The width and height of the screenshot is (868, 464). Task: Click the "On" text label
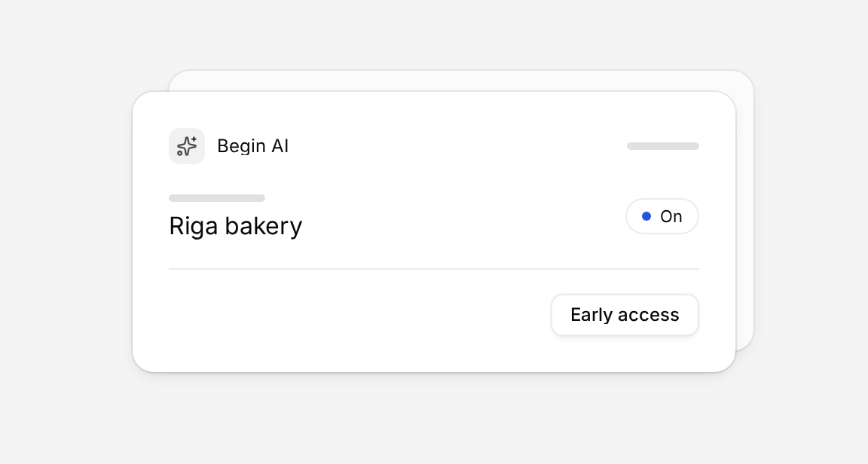[x=671, y=216]
